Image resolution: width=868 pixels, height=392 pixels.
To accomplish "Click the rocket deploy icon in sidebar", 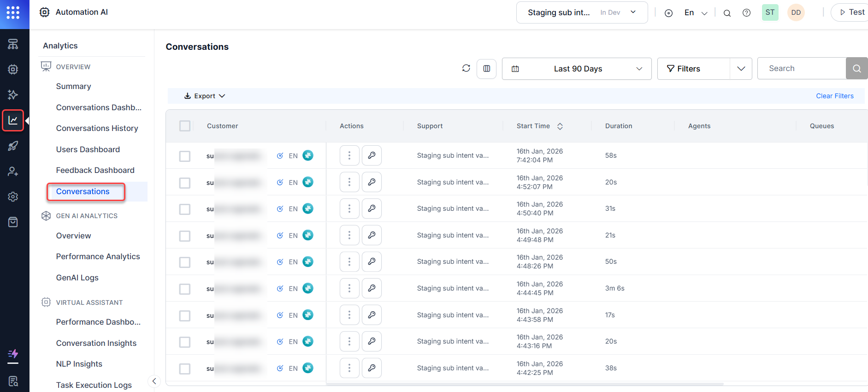I will tap(13, 146).
